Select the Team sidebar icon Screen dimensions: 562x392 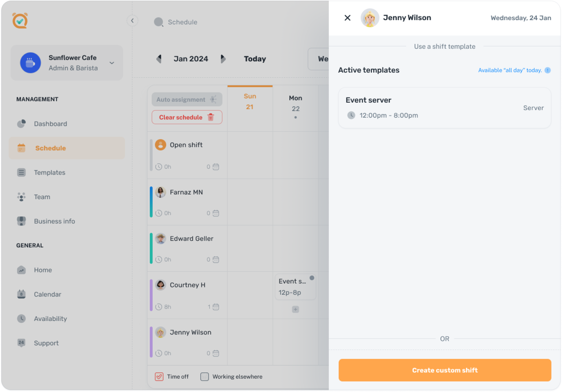coord(21,197)
